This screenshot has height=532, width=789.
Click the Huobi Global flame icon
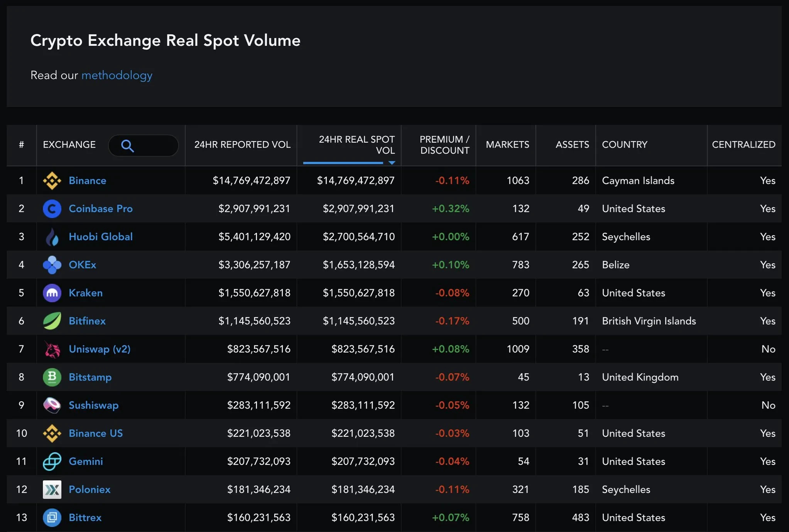tap(52, 237)
